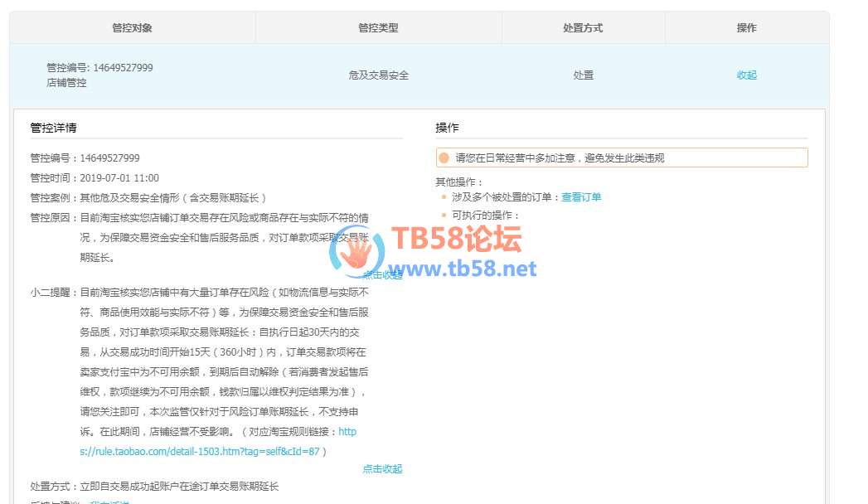Collapse 小二提醒 text with 点击收起
Viewport: 868px width, 504px height.
pos(382,468)
